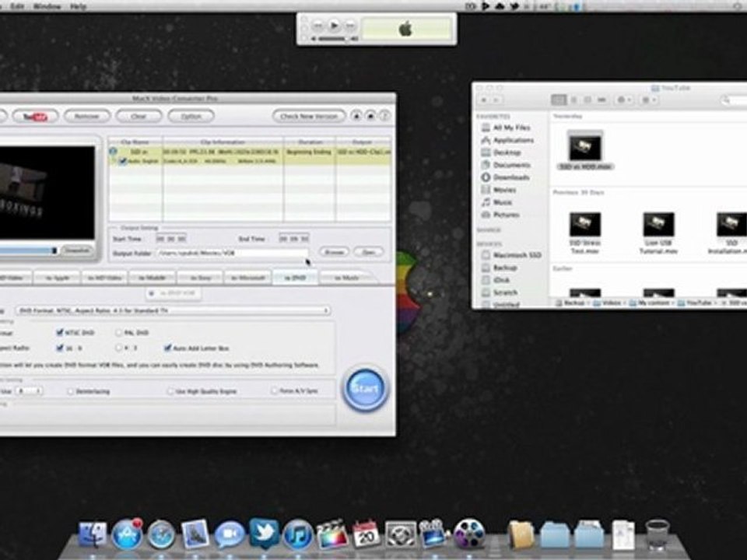The height and width of the screenshot is (560, 747).
Task: Select the 4:3 aspect ratio option
Action: [118, 348]
